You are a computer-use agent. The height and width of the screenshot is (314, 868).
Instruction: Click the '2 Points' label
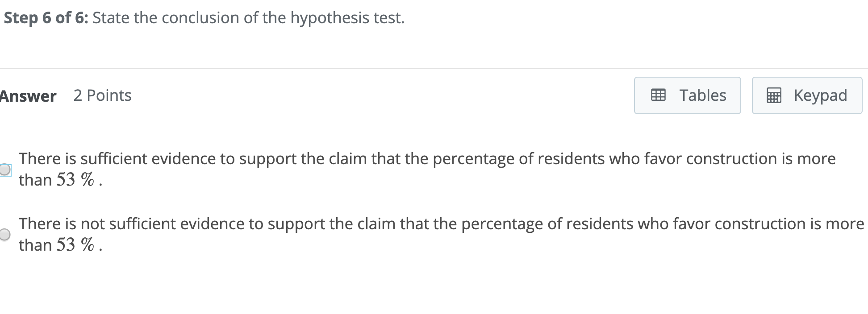pos(102,95)
